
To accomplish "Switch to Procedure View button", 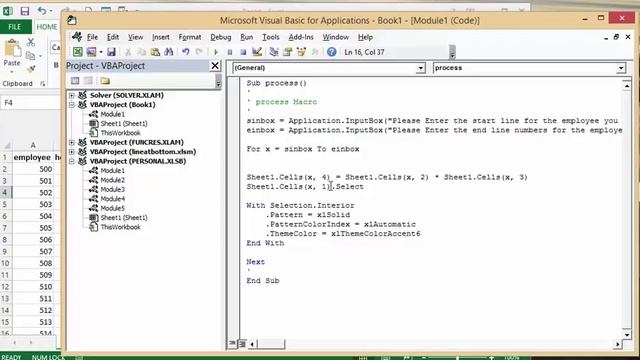I will point(232,344).
